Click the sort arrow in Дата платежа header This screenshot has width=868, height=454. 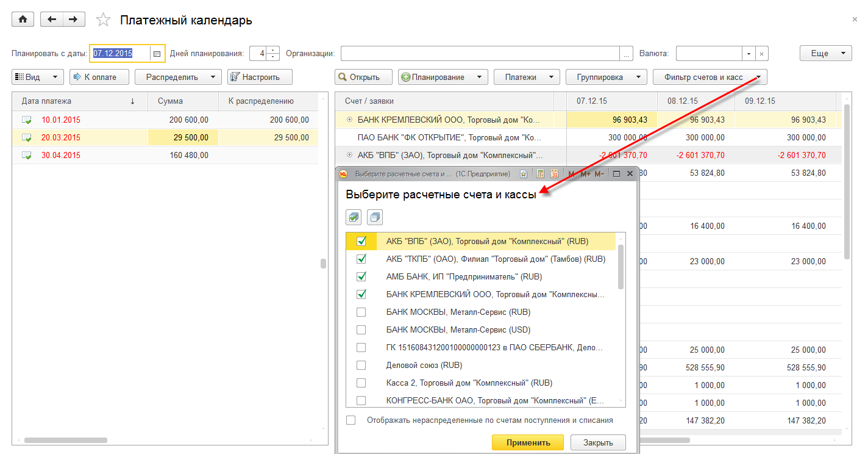(x=133, y=101)
